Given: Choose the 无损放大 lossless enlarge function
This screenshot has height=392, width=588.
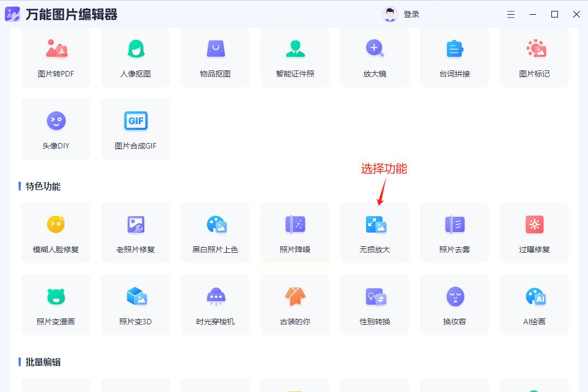Looking at the screenshot, I should tap(375, 233).
